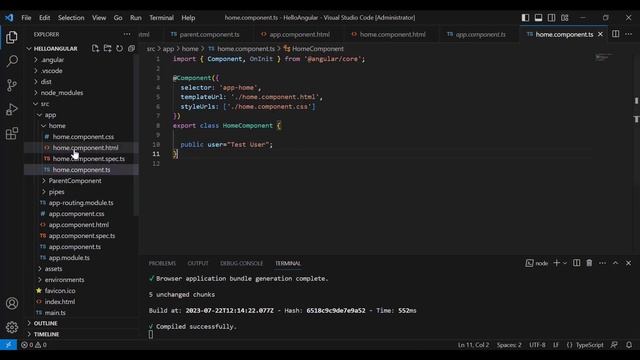This screenshot has width=640, height=360.
Task: Click the feedback icon in status bar
Action: (x=614, y=345)
